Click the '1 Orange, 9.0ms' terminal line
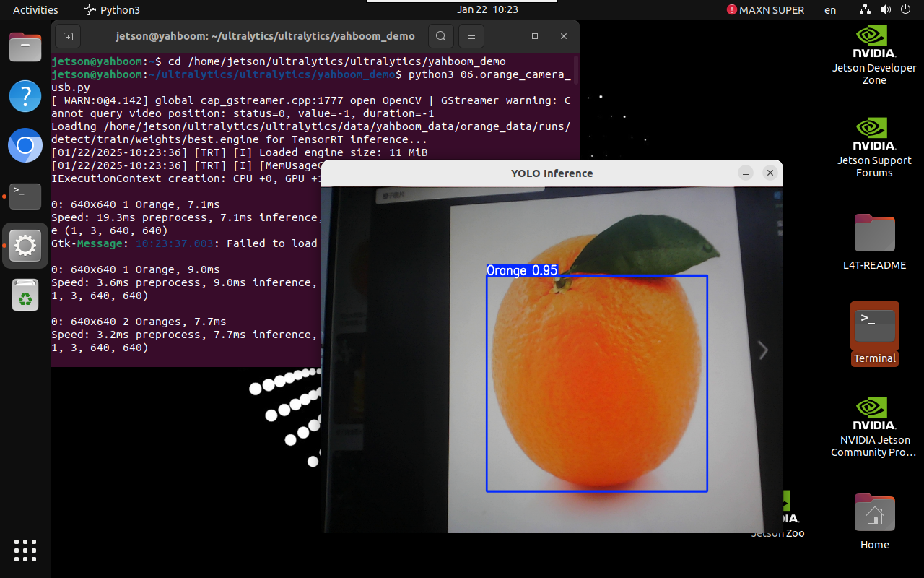This screenshot has height=578, width=924. [x=136, y=269]
